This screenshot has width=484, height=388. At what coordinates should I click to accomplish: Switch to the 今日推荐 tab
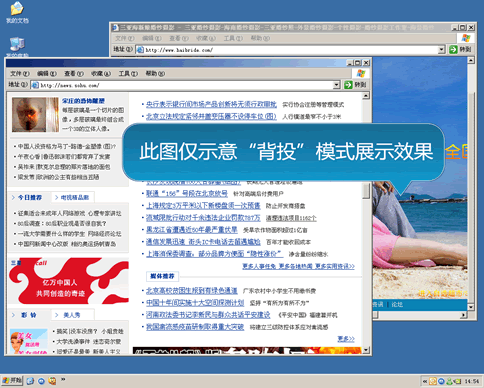coord(29,197)
